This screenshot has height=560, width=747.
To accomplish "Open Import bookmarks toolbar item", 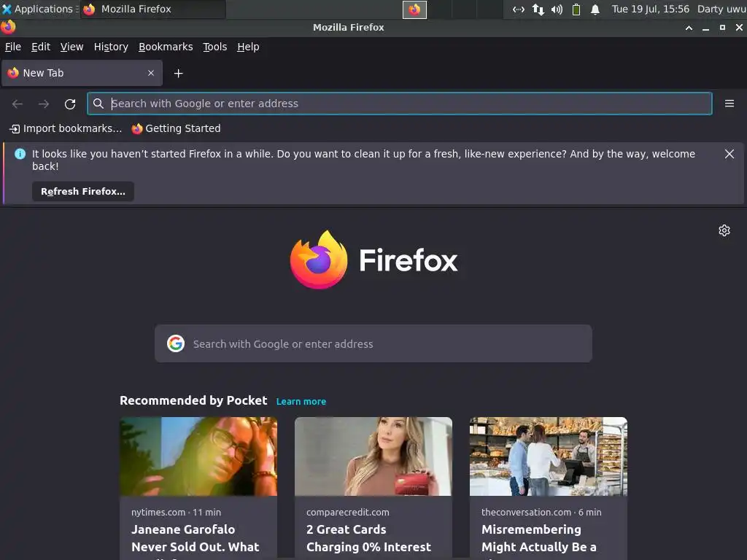I will [x=66, y=128].
